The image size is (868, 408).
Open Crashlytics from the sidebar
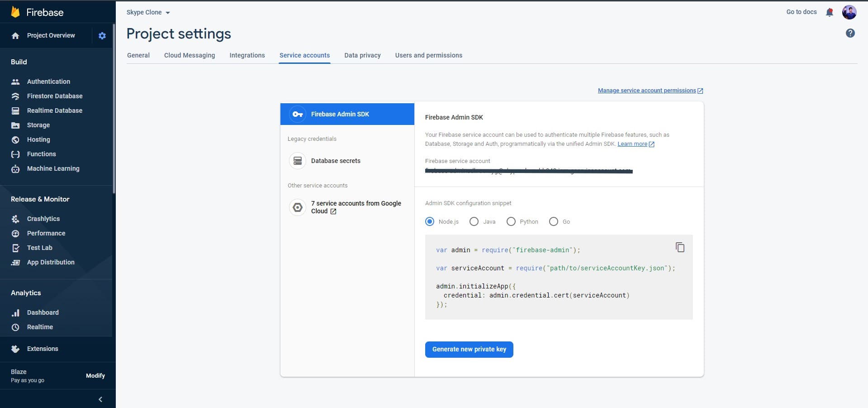click(x=43, y=219)
